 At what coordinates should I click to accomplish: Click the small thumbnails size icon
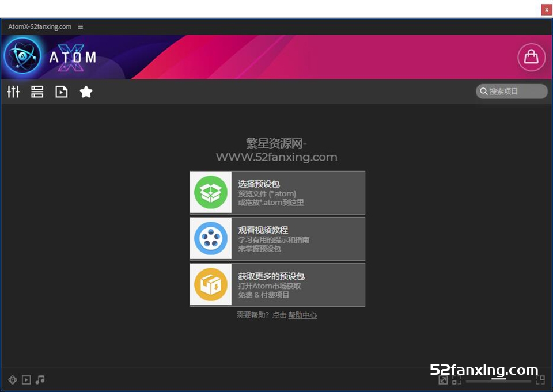pyautogui.click(x=457, y=380)
